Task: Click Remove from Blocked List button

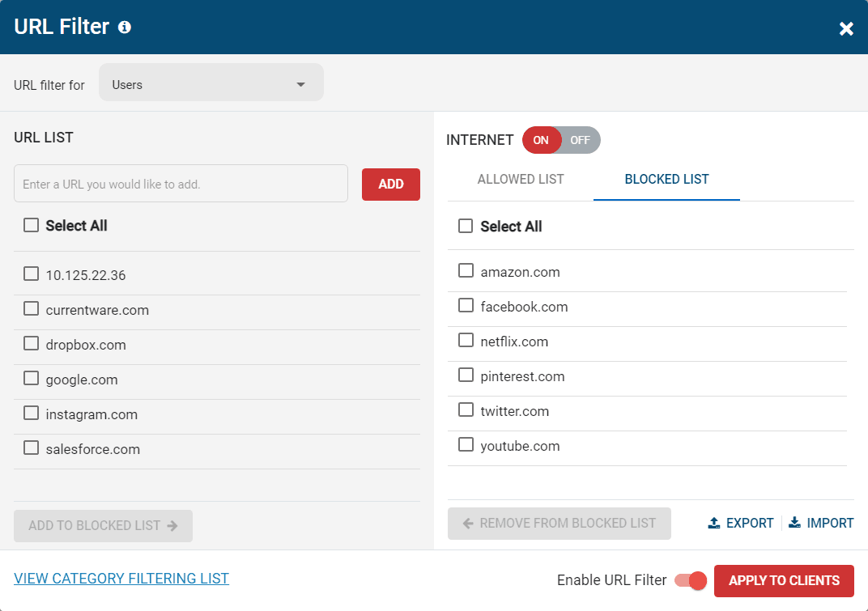Action: tap(559, 524)
